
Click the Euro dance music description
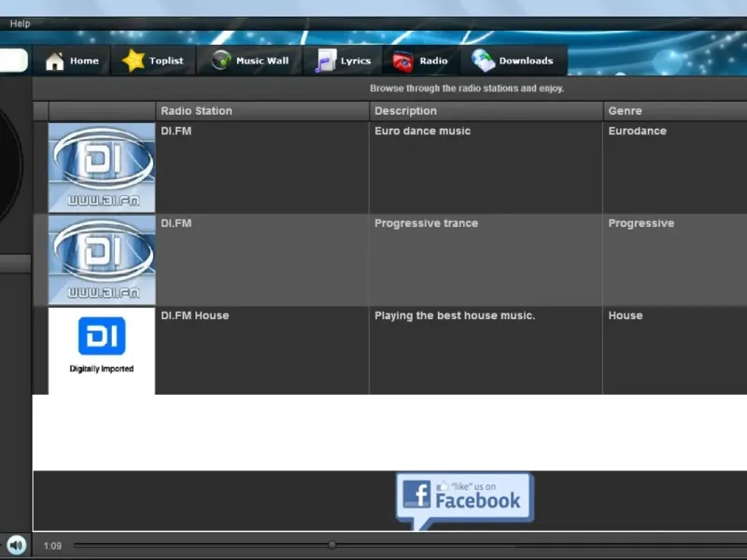tap(423, 131)
